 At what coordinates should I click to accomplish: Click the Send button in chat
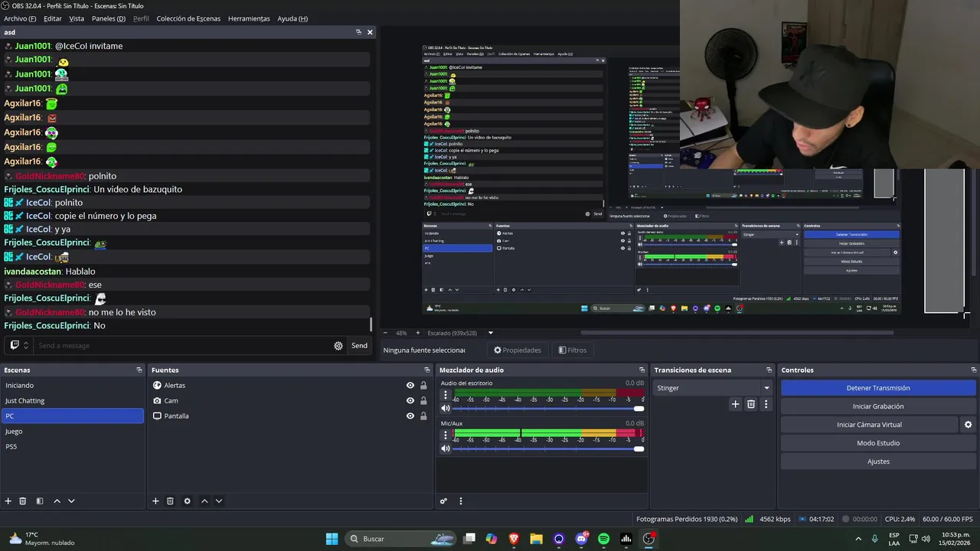tap(359, 346)
